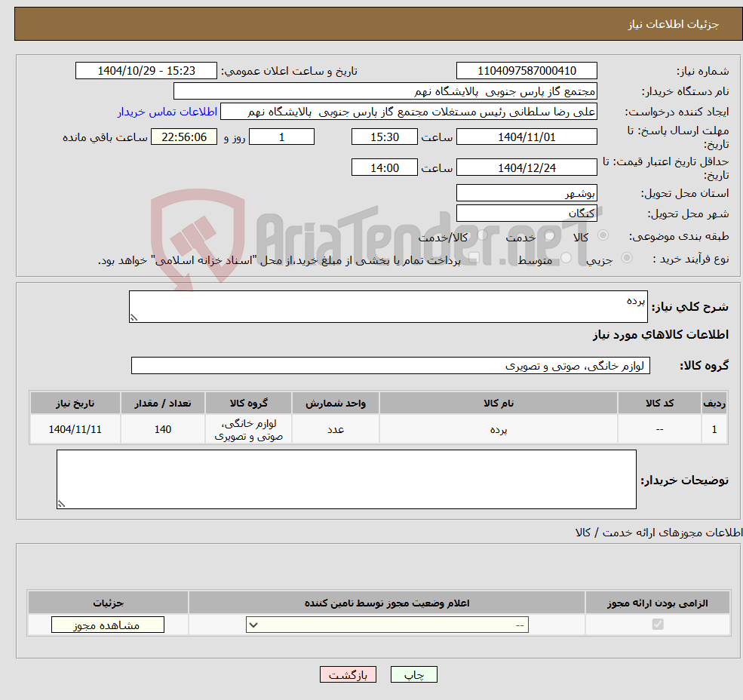Toggle the الزامی بودن ارائه مجوز checkbox
This screenshot has width=743, height=700.
point(657,625)
